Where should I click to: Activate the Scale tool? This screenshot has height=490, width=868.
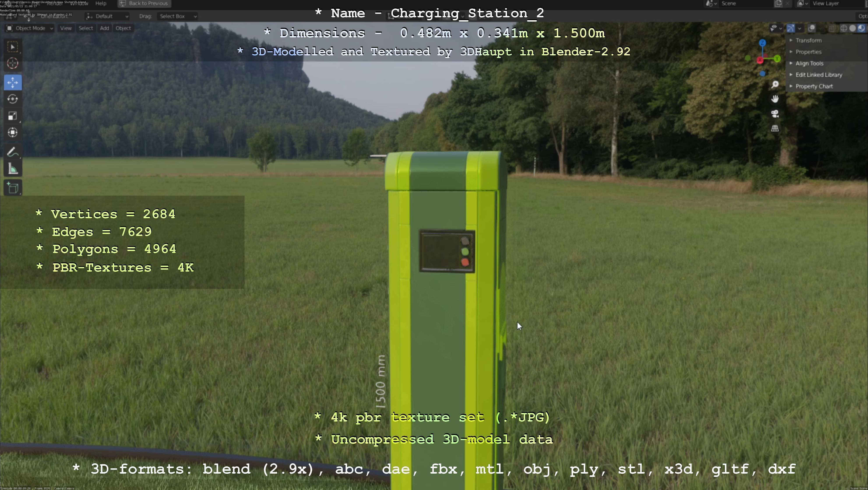[13, 116]
